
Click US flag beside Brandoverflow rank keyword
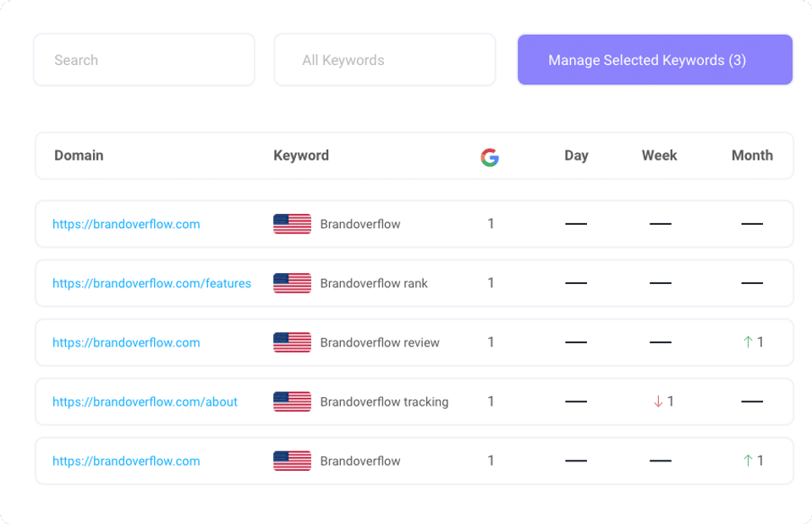coord(292,283)
